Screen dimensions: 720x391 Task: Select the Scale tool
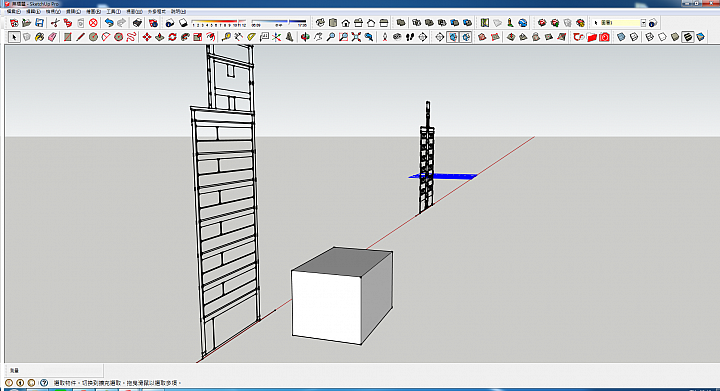[198, 37]
